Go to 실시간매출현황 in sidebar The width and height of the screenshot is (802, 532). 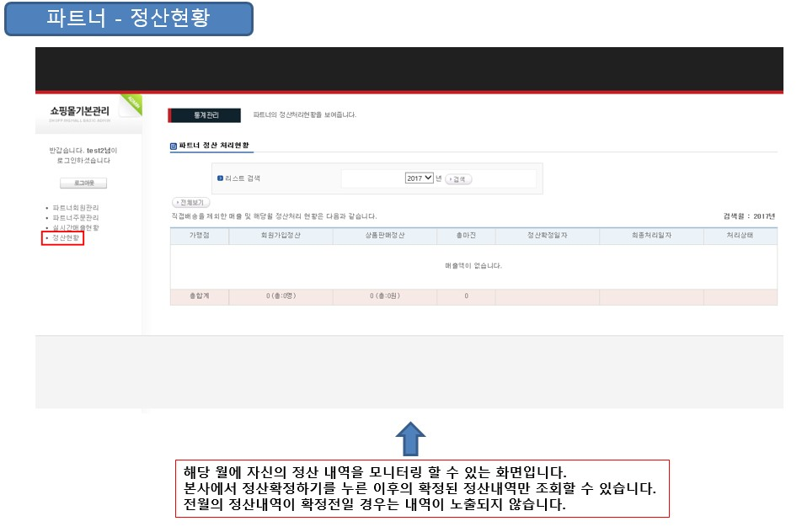pos(75,227)
